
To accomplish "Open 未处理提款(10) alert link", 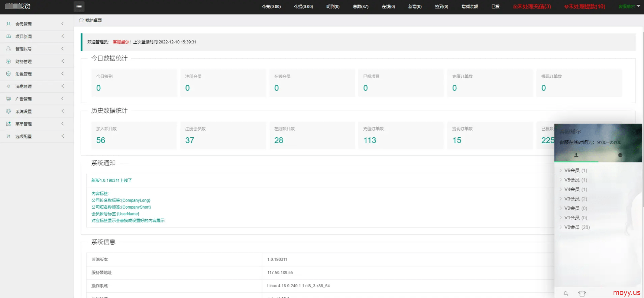I will click(x=585, y=7).
